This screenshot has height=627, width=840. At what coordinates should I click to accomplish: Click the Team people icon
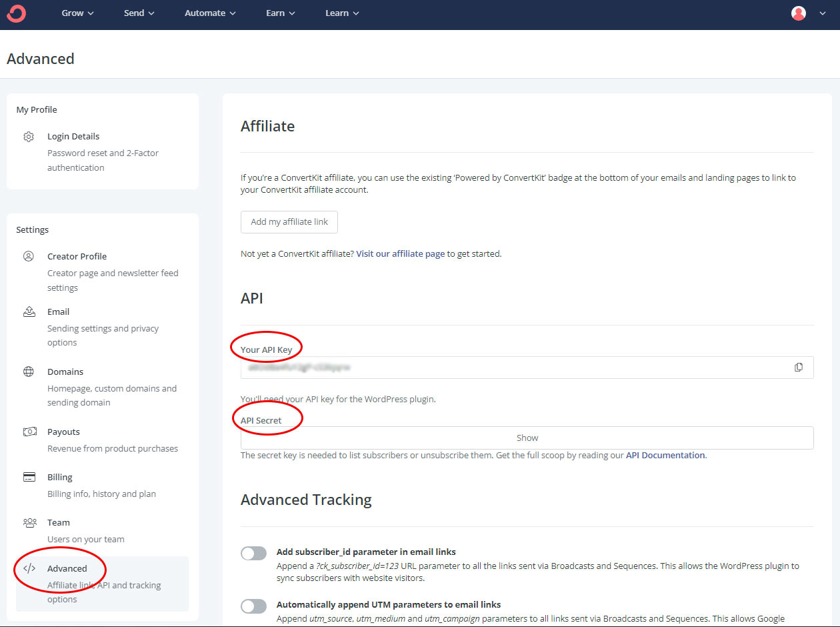coord(29,522)
